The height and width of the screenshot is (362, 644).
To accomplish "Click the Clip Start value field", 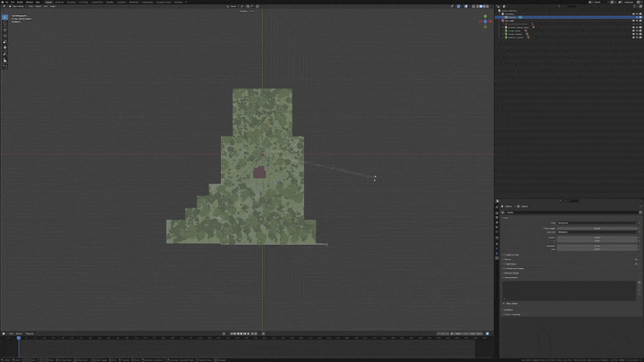I will [x=597, y=246].
